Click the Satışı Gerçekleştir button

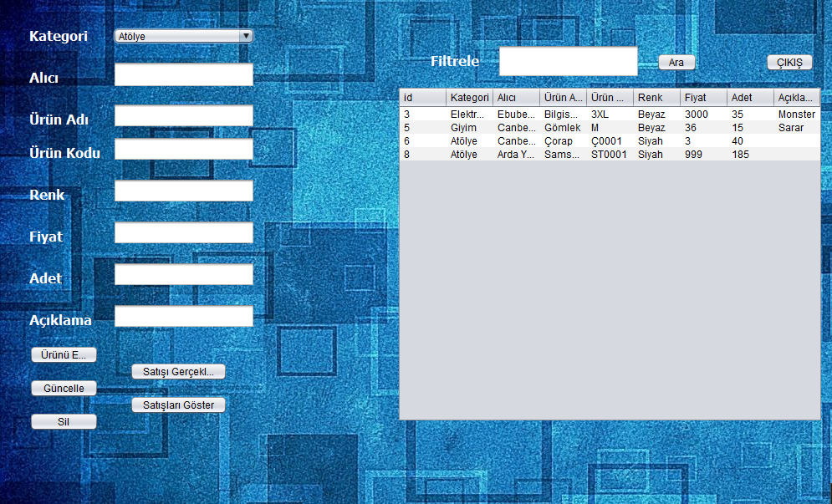click(x=178, y=372)
